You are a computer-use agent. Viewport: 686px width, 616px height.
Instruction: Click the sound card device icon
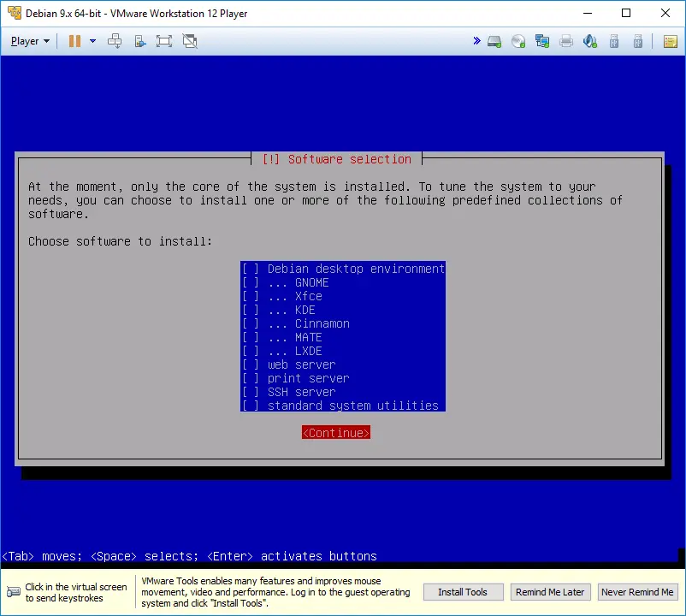[589, 42]
